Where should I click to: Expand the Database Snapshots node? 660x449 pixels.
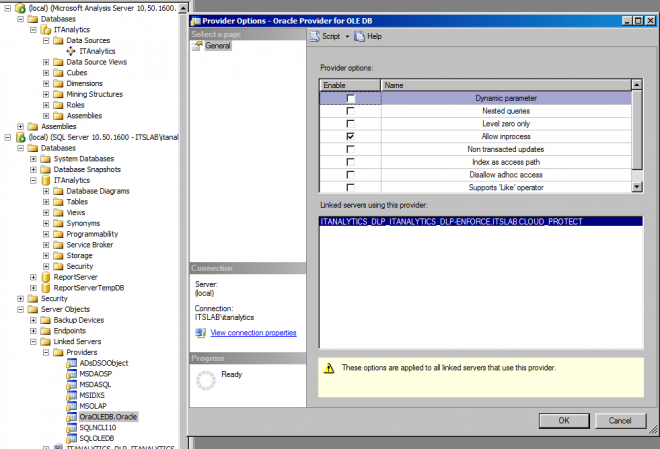[x=33, y=170]
